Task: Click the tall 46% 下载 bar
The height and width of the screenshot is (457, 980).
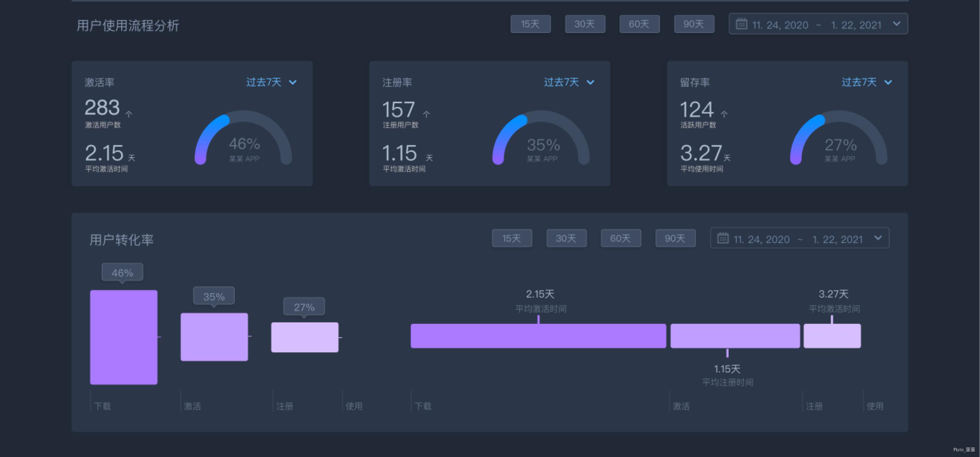Action: point(124,337)
